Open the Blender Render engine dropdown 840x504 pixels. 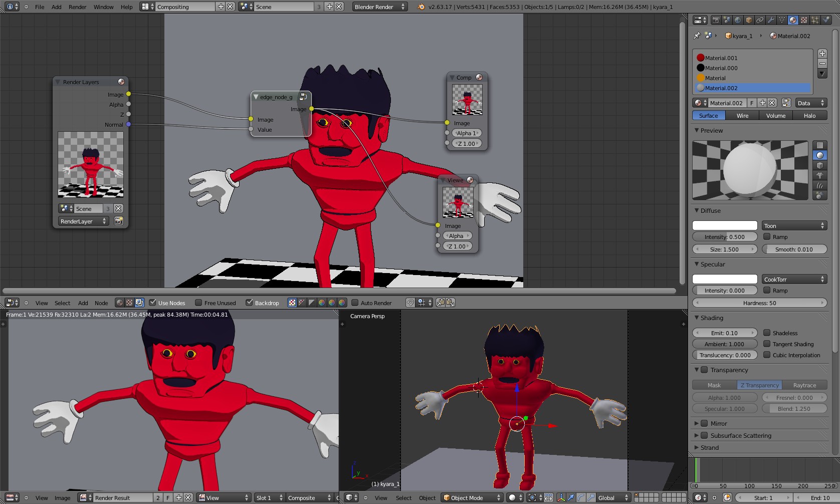click(x=380, y=7)
